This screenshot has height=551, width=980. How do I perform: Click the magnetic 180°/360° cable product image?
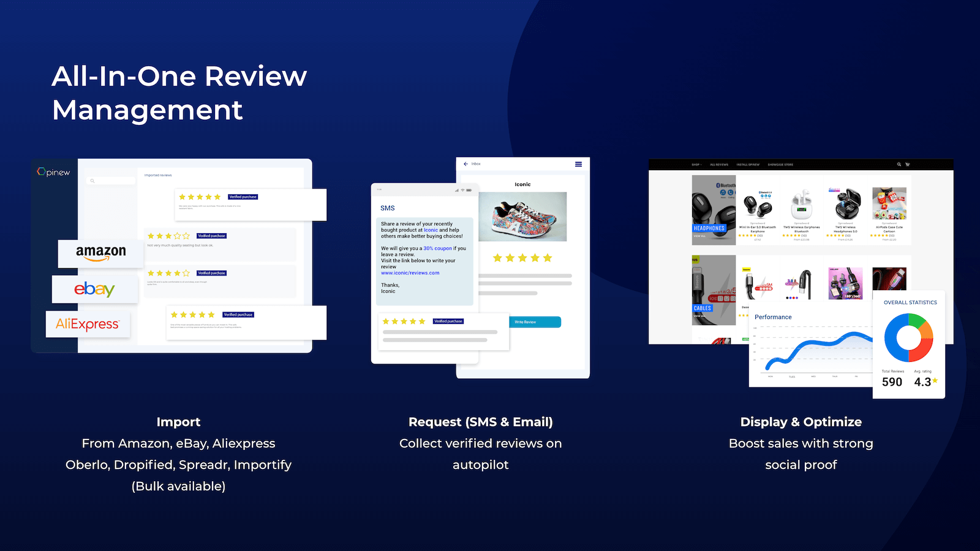click(845, 283)
